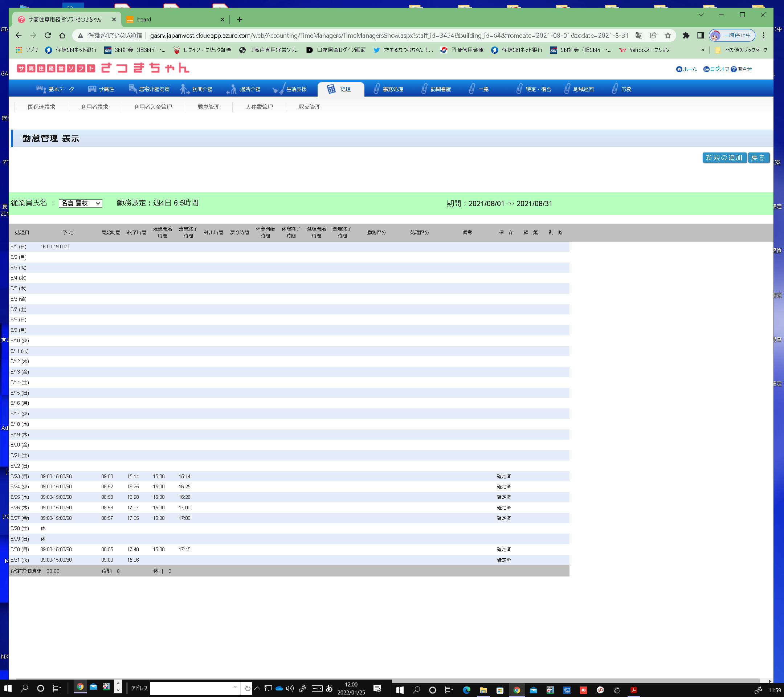Click the calculator icon on 経理 tab
This screenshot has width=784, height=697.
331,89
